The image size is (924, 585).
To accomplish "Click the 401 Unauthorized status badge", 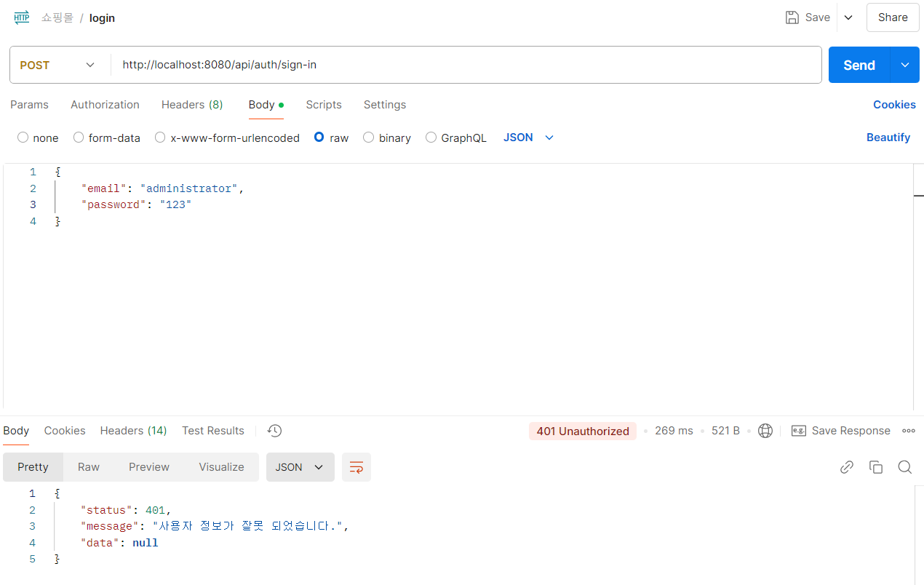I will point(583,431).
